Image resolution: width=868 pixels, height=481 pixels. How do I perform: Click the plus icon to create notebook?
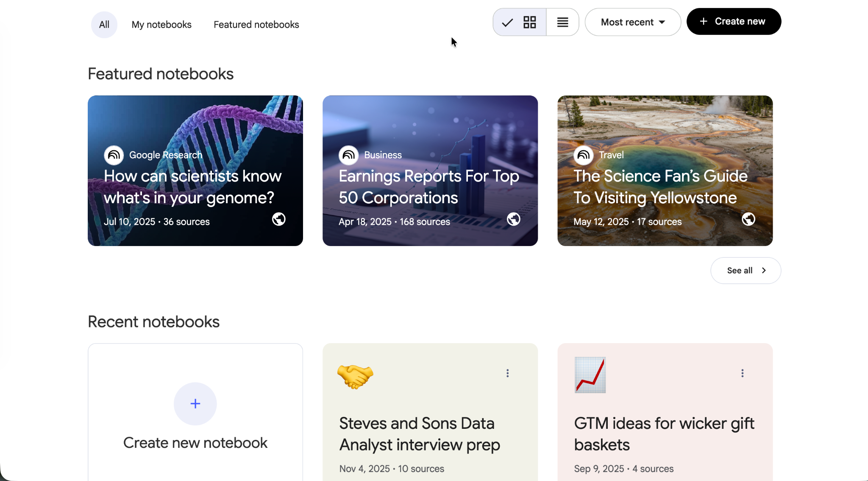[x=195, y=404]
